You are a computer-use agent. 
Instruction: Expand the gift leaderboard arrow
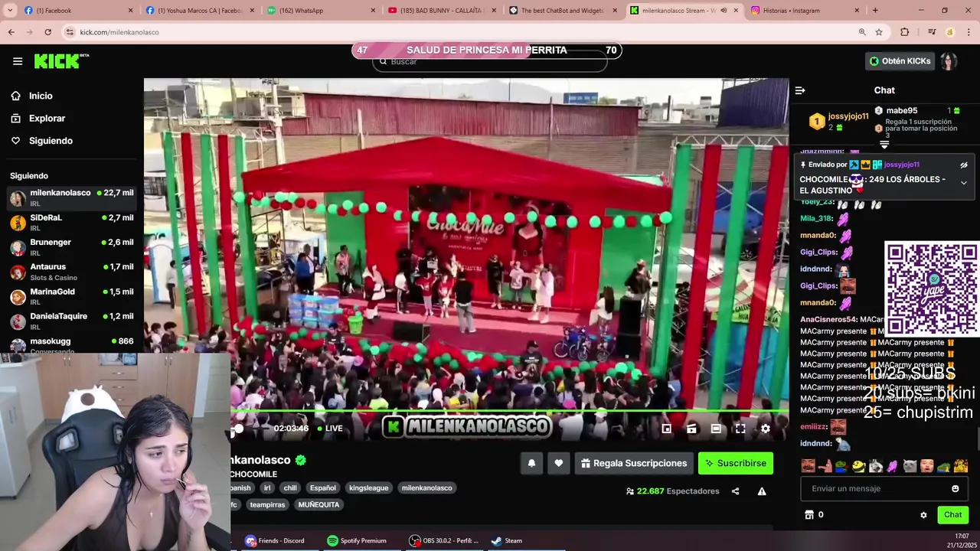pyautogui.click(x=884, y=144)
